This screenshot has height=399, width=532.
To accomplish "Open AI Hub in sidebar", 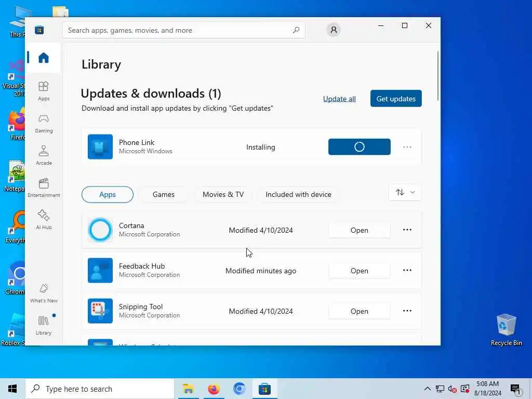I will click(x=44, y=220).
